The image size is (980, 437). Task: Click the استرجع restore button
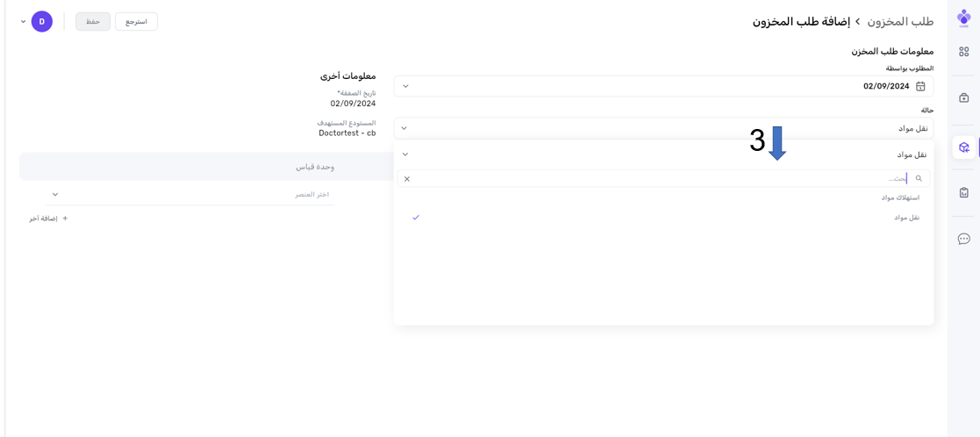(x=136, y=22)
